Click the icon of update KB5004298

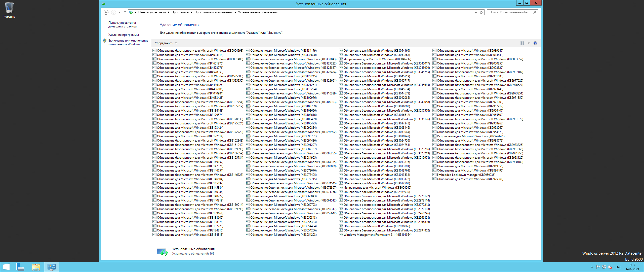(x=154, y=50)
